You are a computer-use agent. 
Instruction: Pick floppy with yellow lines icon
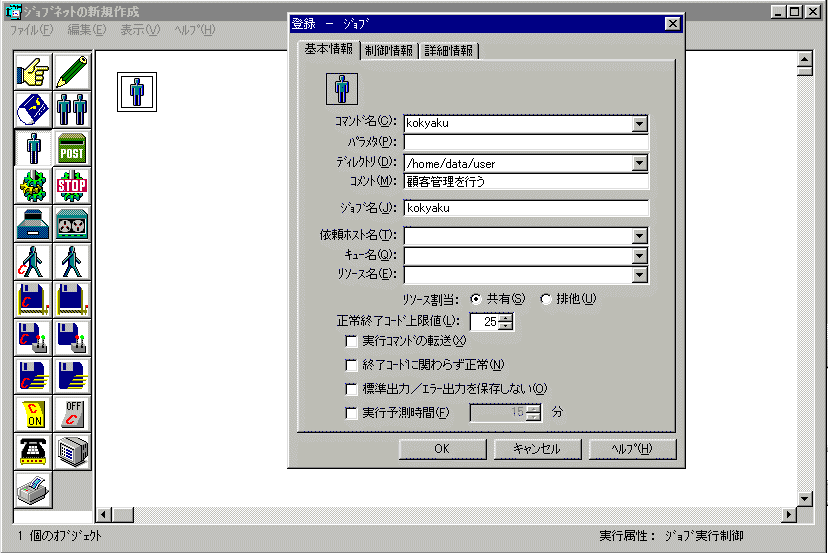pyautogui.click(x=72, y=376)
